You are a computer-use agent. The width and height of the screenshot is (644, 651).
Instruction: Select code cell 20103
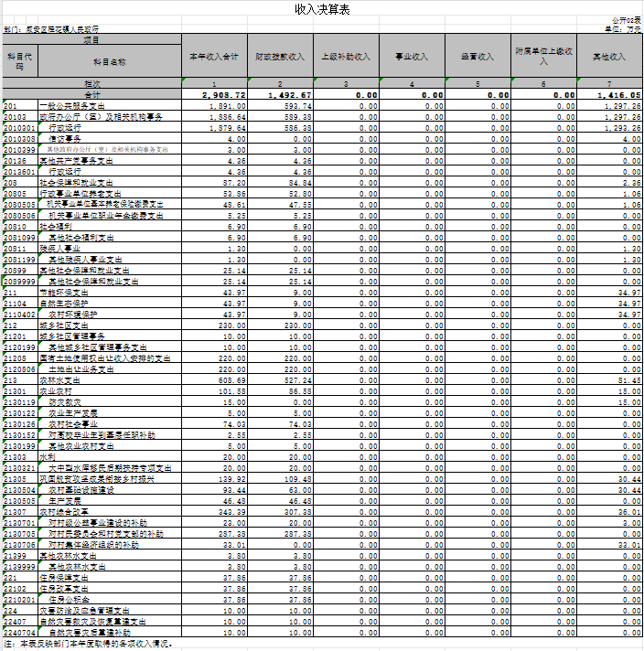[x=20, y=117]
